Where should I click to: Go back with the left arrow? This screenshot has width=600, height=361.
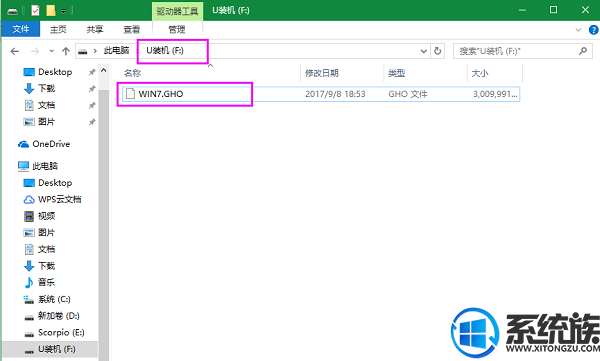point(15,51)
